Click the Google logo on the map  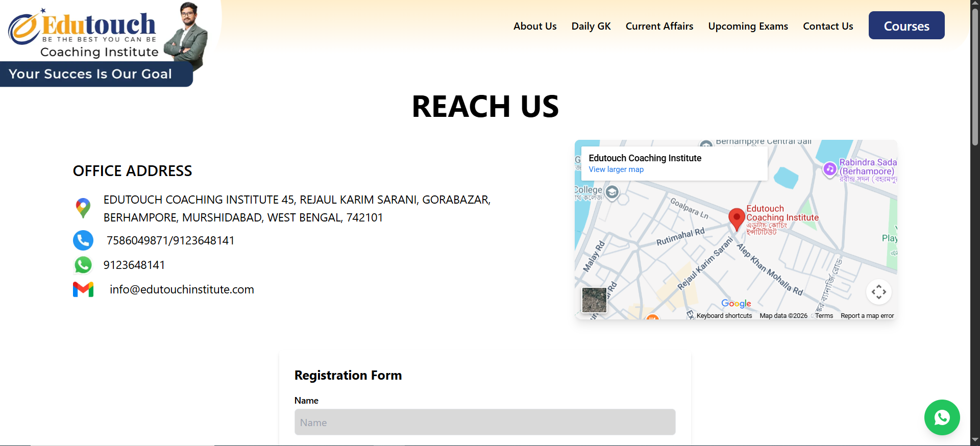coord(736,304)
